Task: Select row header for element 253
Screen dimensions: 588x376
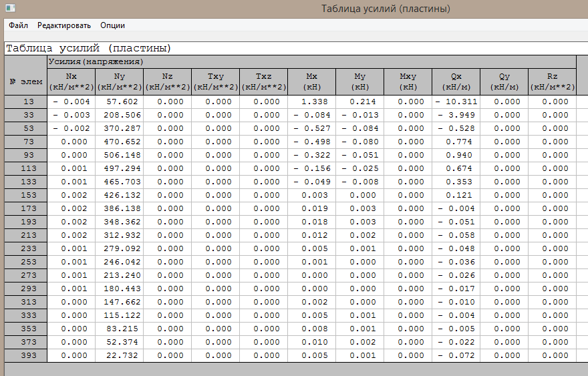Action: (26, 262)
